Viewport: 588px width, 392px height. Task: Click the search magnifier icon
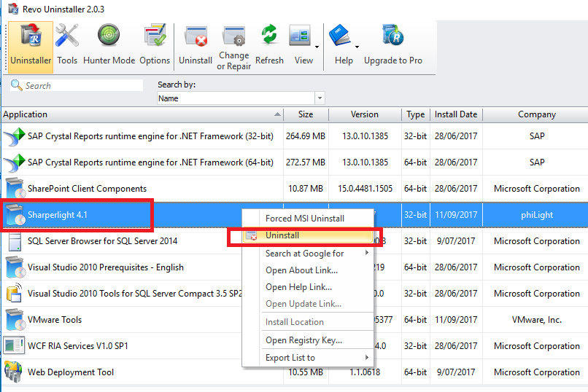click(17, 85)
